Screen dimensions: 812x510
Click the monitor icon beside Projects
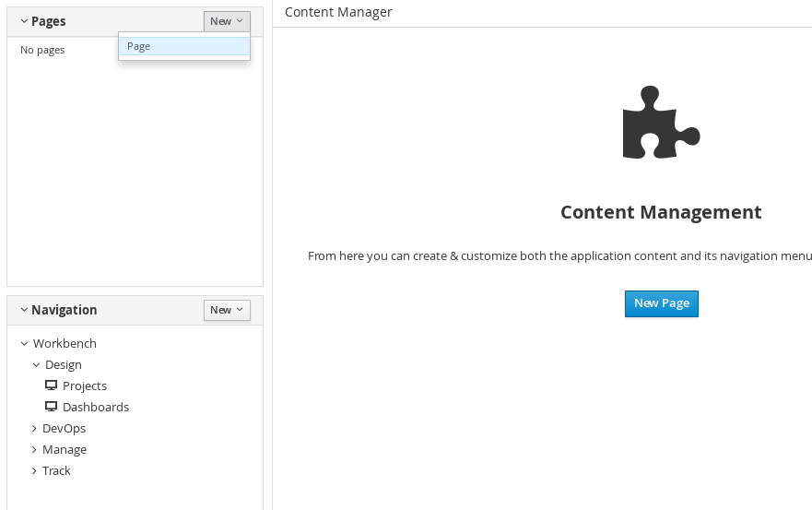[51, 385]
